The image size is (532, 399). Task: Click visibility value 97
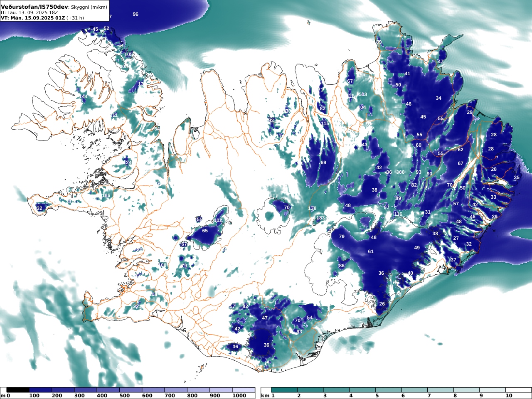click(x=387, y=207)
